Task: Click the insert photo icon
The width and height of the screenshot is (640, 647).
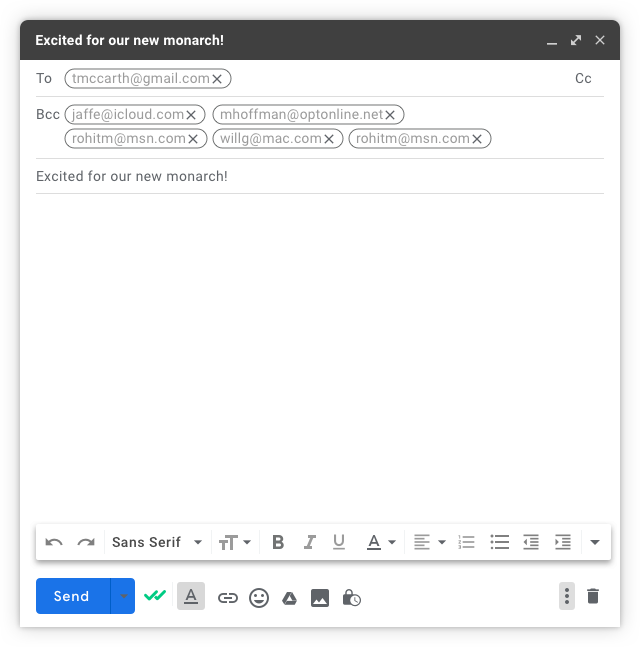Action: [320, 598]
